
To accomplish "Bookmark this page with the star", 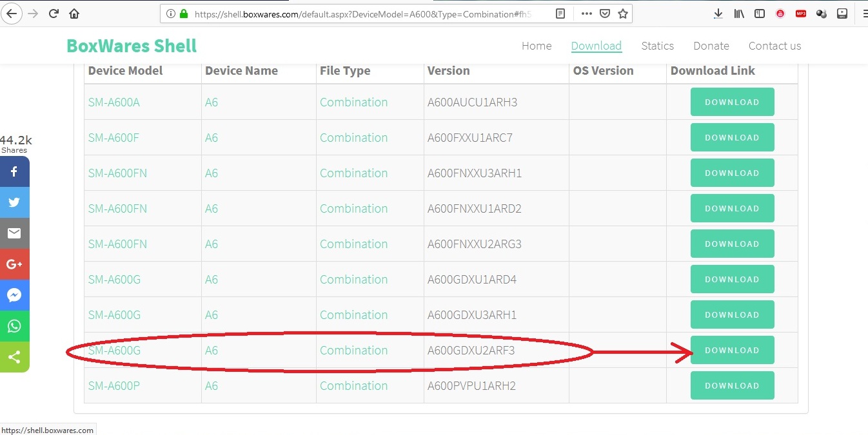I will point(622,14).
